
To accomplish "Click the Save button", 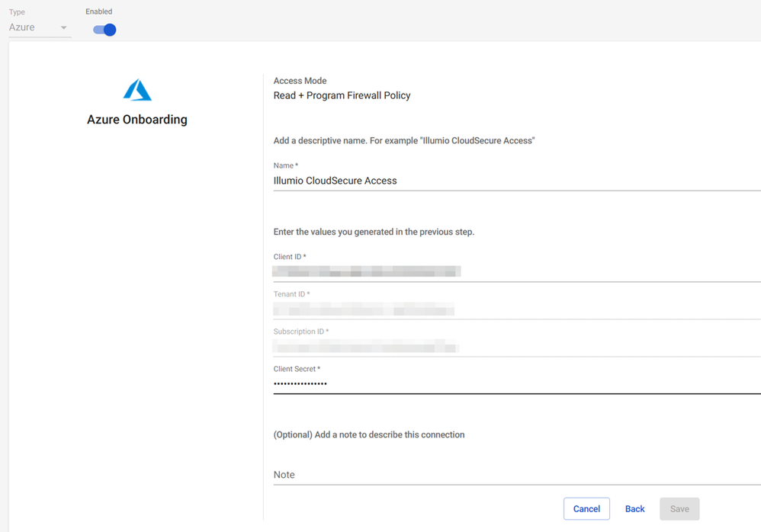I will click(679, 509).
